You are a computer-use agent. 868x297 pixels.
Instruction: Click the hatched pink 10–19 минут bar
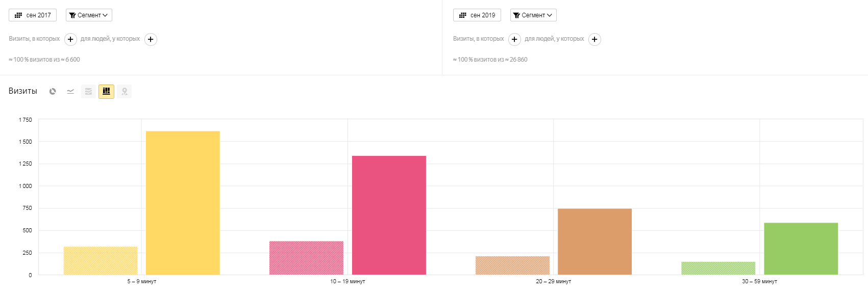[306, 258]
